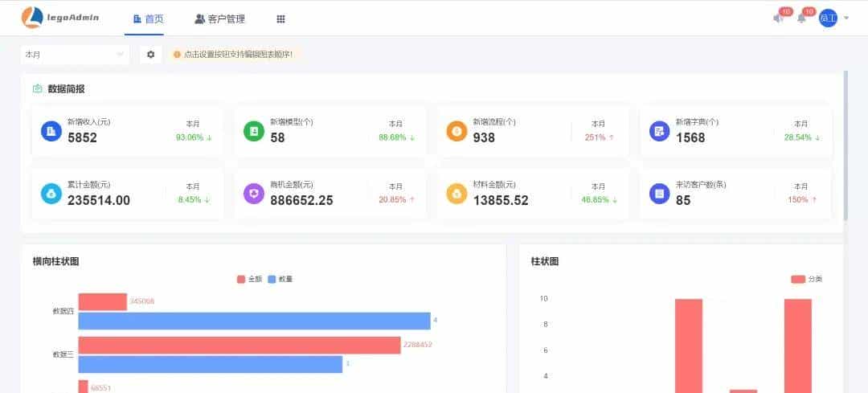Image resolution: width=868 pixels, height=393 pixels.
Task: Click the 新增模型(个) green card icon
Action: click(254, 131)
